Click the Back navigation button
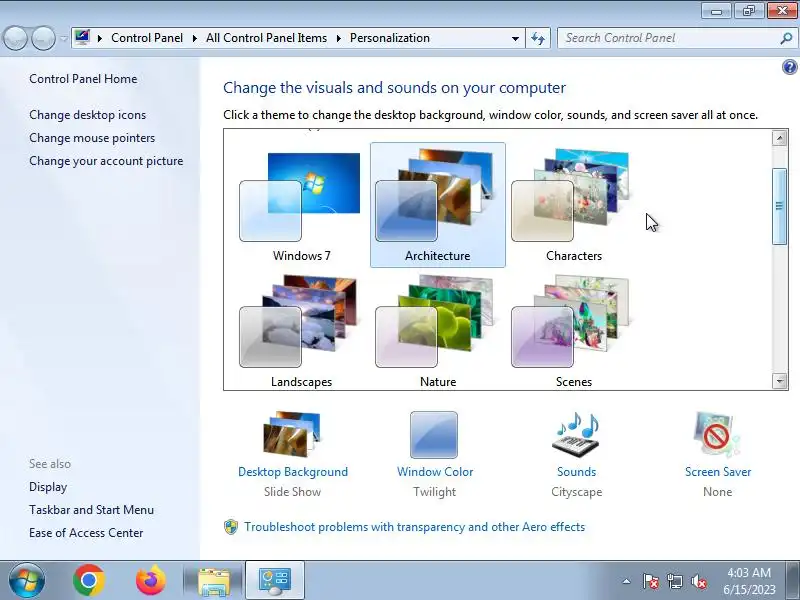This screenshot has width=800, height=600. (15, 38)
